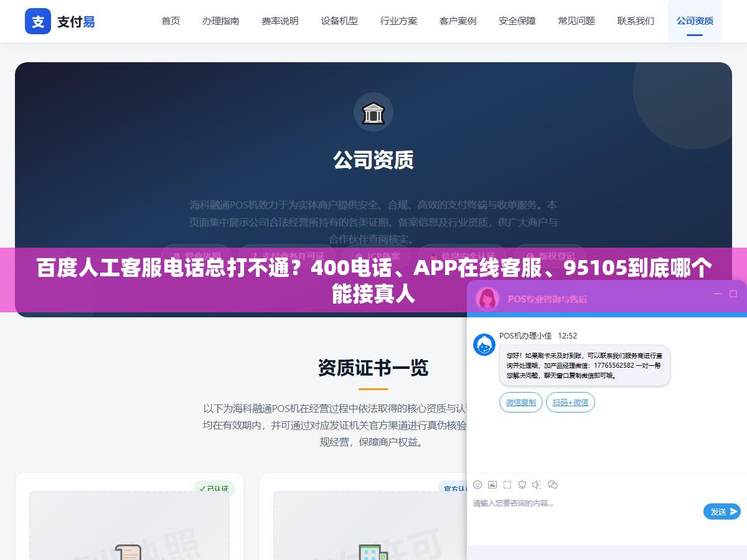Image resolution: width=747 pixels, height=560 pixels.
Task: Click the scroll icon on the first certificate card
Action: (128, 552)
